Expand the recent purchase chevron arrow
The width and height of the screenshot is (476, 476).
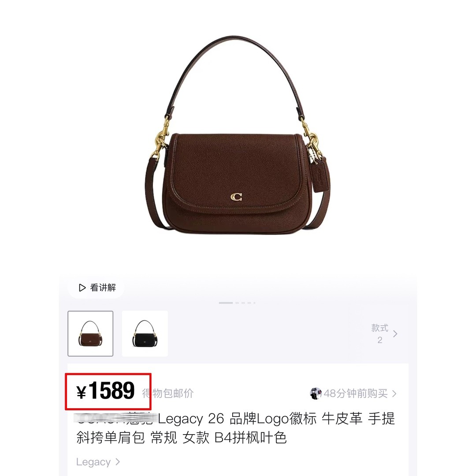(394, 394)
